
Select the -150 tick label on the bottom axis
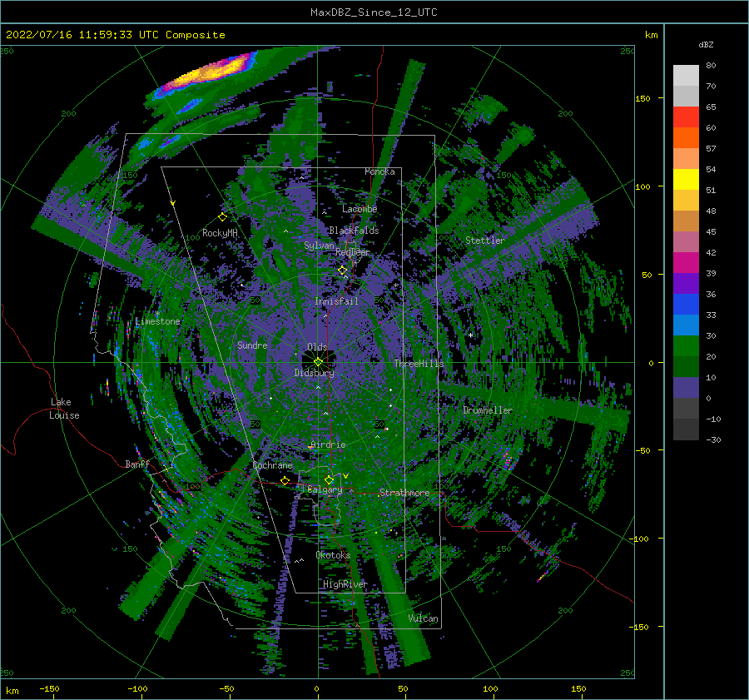click(49, 688)
